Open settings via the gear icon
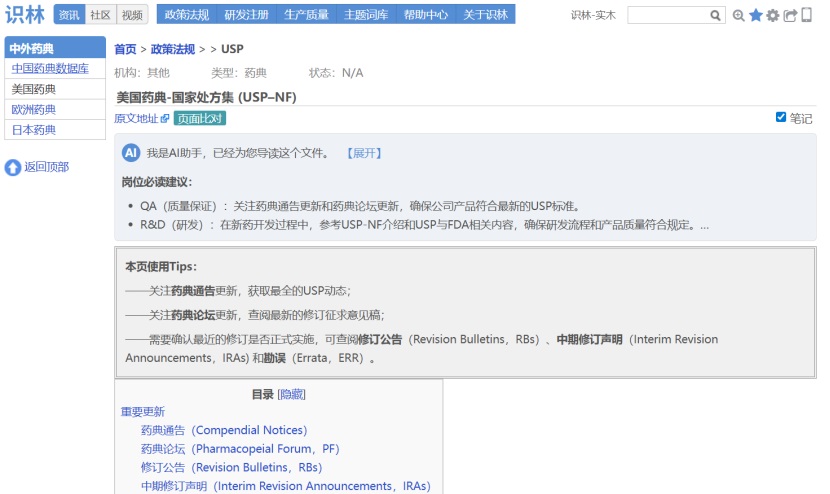 coord(773,16)
